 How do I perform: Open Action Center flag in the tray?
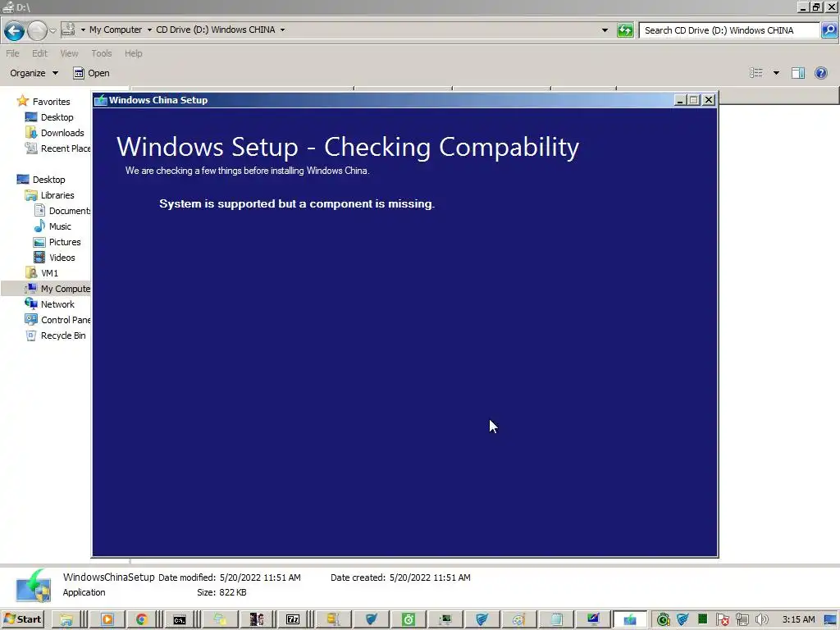pyautogui.click(x=722, y=620)
